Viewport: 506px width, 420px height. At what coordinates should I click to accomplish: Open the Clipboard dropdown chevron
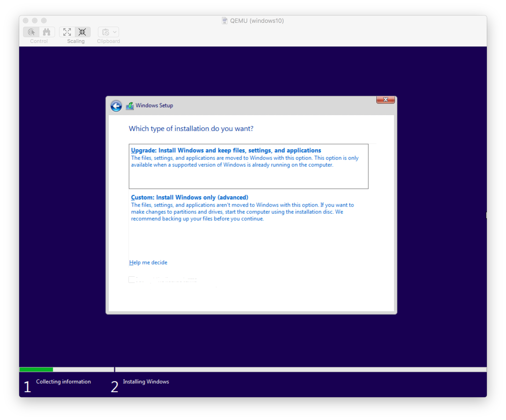point(115,32)
